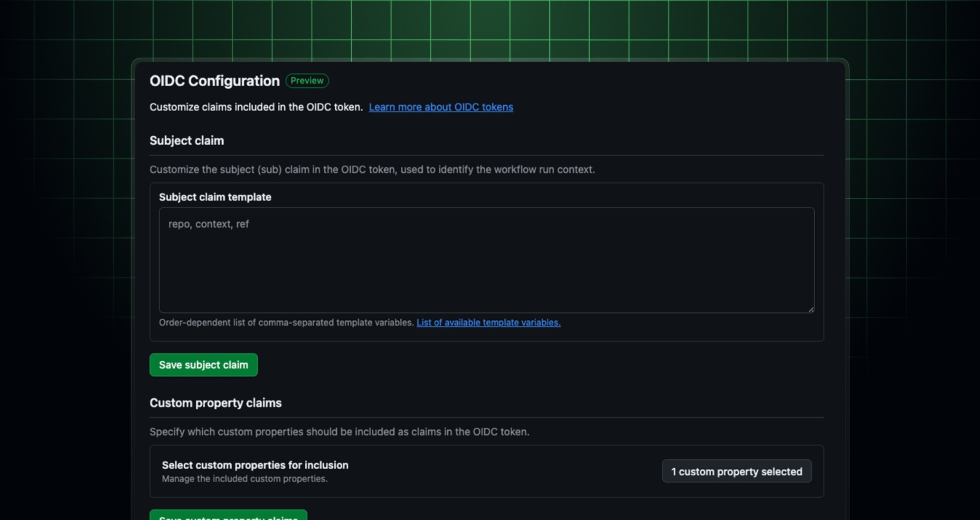The height and width of the screenshot is (520, 980).
Task: Click the textarea resize handle at bottom-right
Action: click(810, 309)
